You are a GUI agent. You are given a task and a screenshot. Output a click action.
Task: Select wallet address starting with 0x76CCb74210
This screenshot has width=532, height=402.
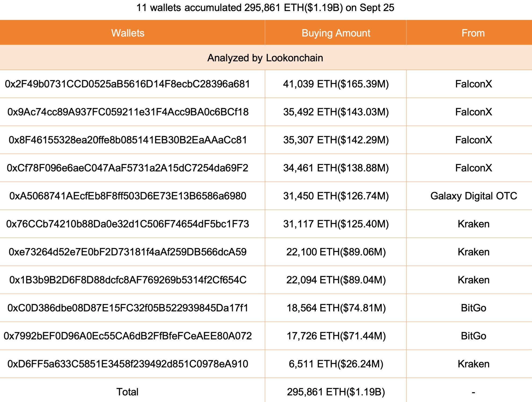coord(128,224)
